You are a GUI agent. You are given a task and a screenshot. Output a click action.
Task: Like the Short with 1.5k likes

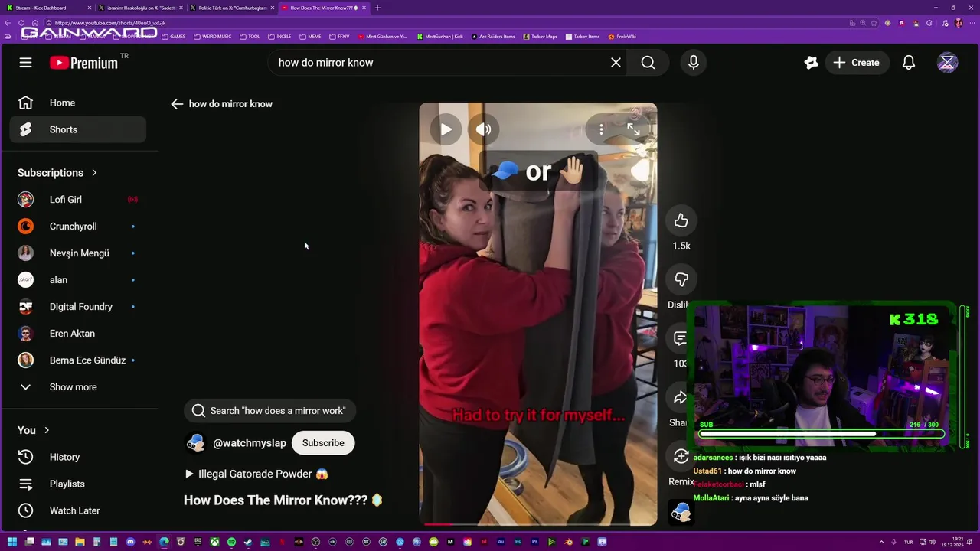(681, 221)
